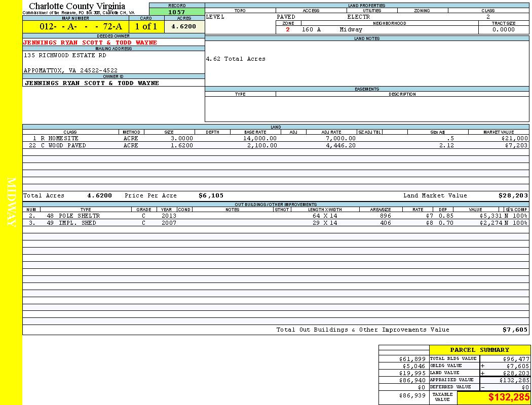Click the 135 Richwood Estate Rd mailing address
Viewport: 532px width, 405px height.
(65, 56)
